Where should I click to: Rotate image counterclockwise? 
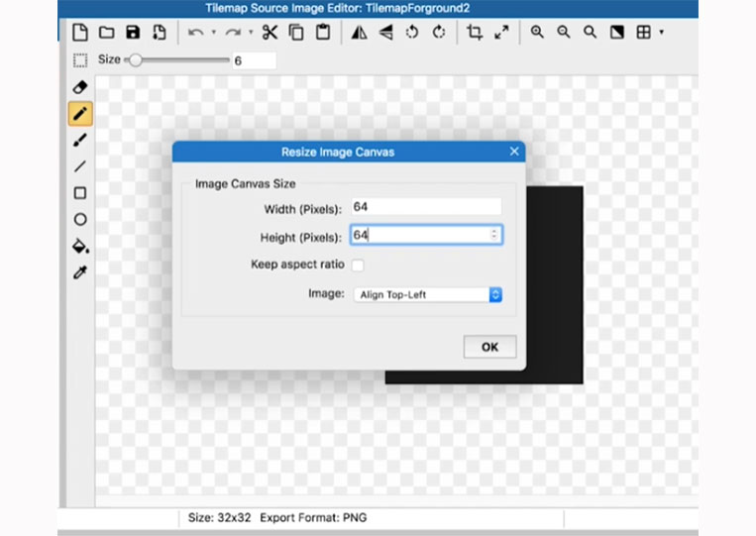[x=412, y=33]
